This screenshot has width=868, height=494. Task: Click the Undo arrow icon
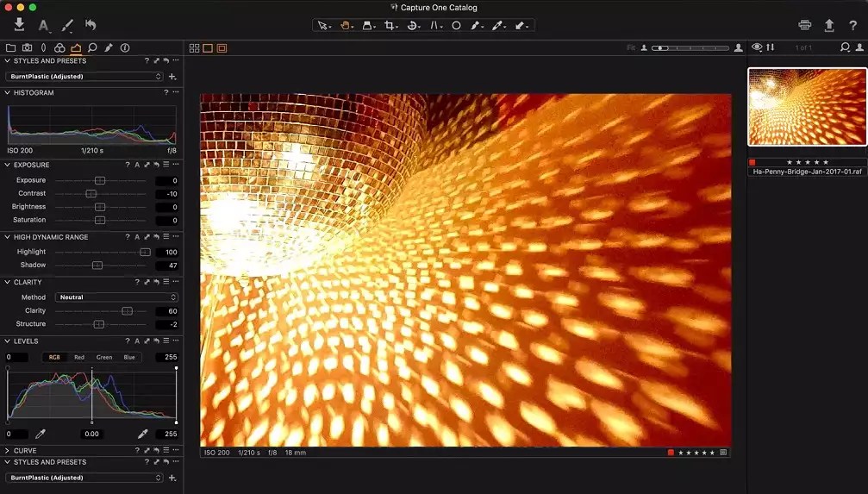point(91,24)
